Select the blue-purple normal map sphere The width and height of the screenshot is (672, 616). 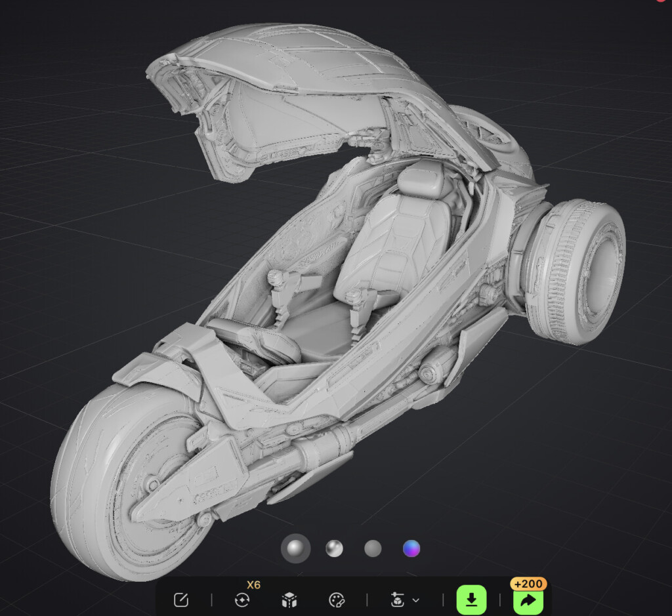(x=411, y=548)
